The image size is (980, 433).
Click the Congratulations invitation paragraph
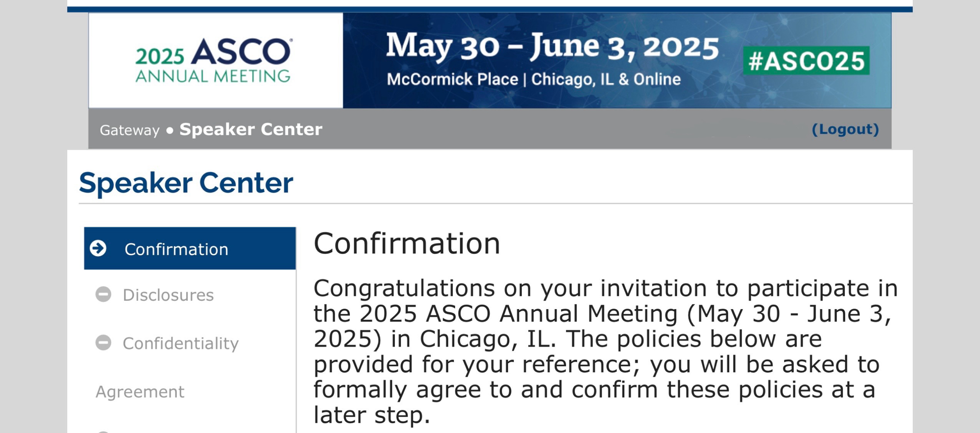coord(606,351)
